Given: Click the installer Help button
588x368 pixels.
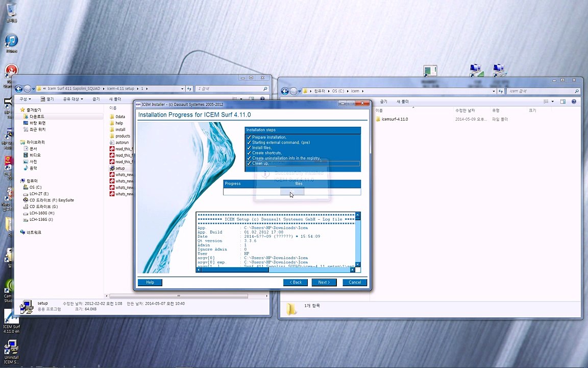Looking at the screenshot, I should tap(150, 282).
